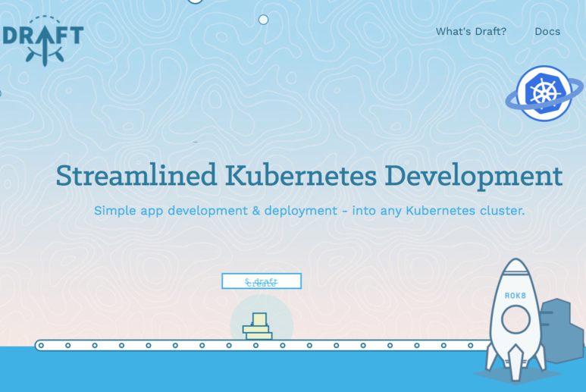The height and width of the screenshot is (392, 586).
Task: Click the ROK8 rocket illustration
Action: [x=515, y=319]
